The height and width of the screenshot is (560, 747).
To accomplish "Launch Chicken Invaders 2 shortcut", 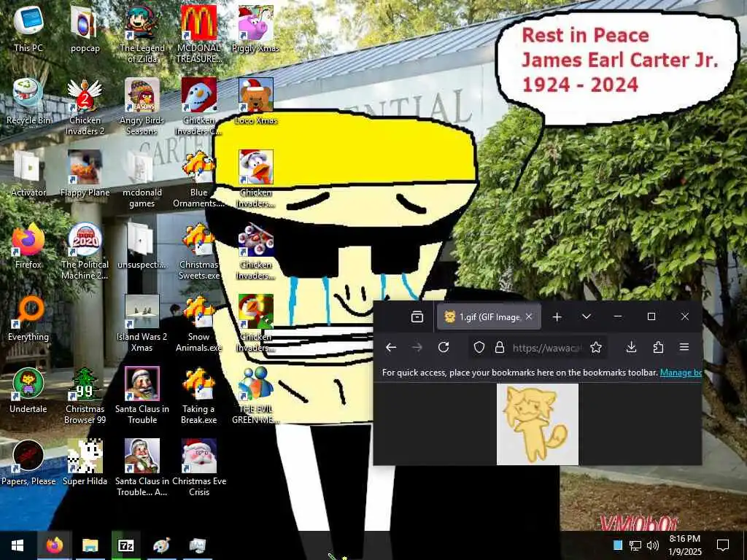I will 85,106.
